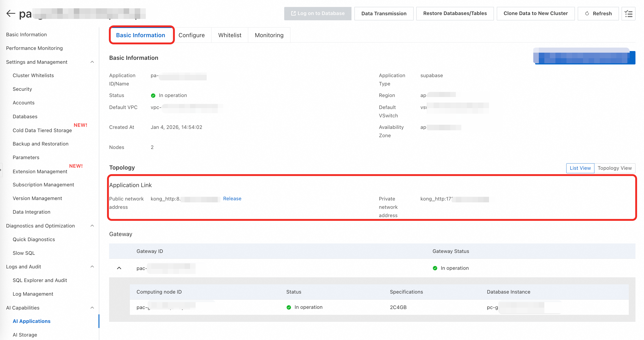Open Cold Data Tiered Storage in the sidebar
644x340 pixels.
pos(42,131)
